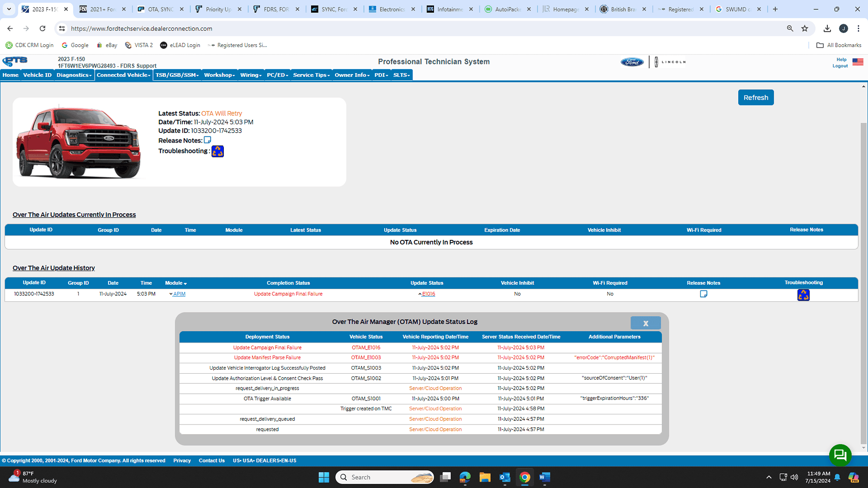Bookmark this page with the star icon
The width and height of the screenshot is (868, 488).
click(804, 28)
